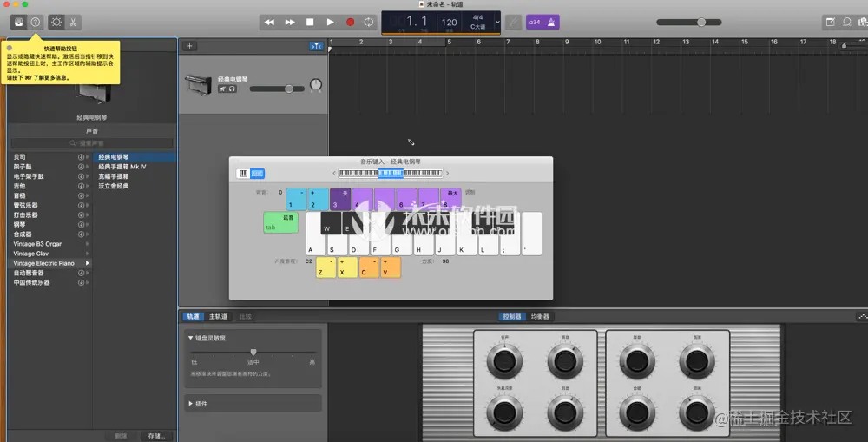Download the 自动琶音器 sound pack icon
Screen dimensions: 868x442
(x=81, y=273)
